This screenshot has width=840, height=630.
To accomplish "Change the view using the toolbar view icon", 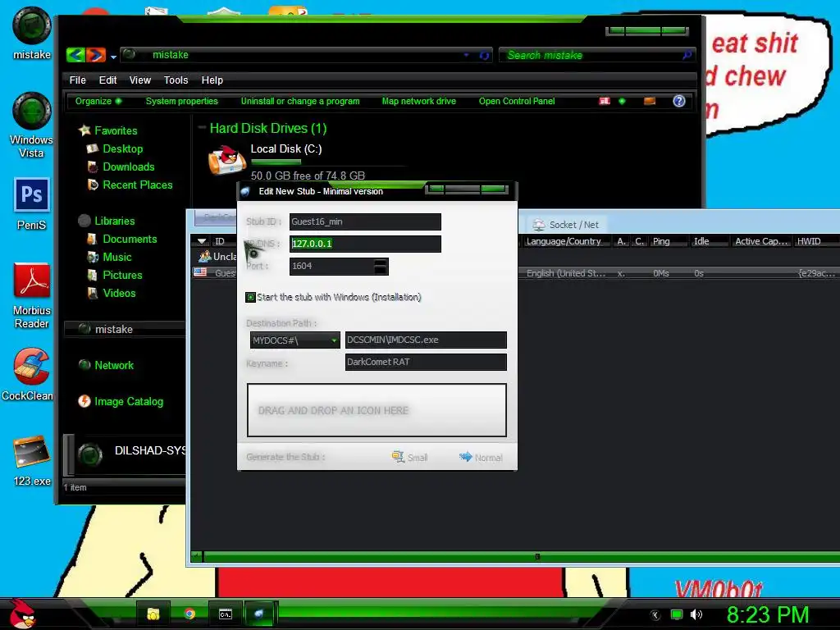I will pyautogui.click(x=605, y=101).
